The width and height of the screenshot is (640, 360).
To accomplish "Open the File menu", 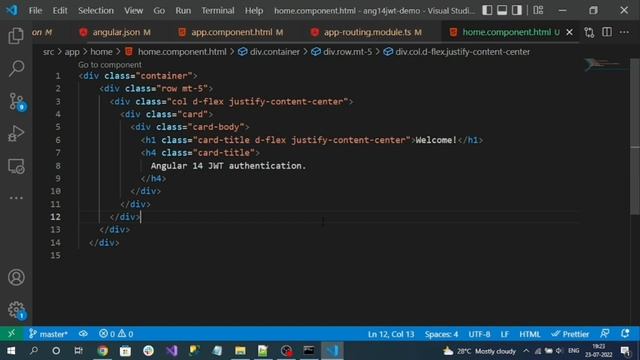I will (36, 11).
